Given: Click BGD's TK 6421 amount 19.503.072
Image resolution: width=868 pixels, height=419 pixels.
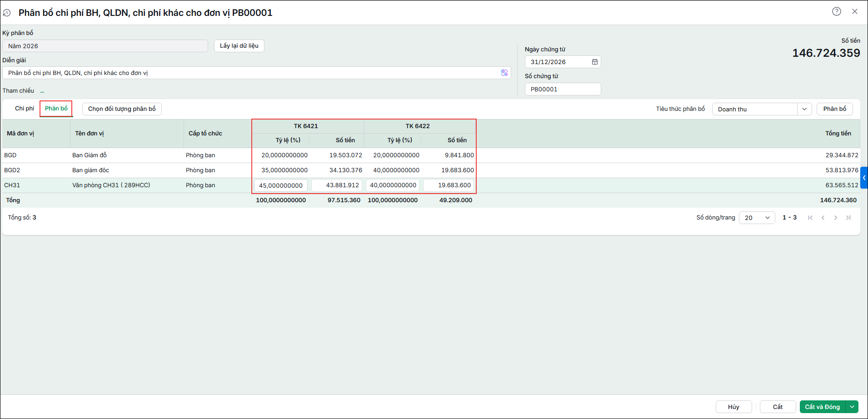Looking at the screenshot, I should (346, 155).
